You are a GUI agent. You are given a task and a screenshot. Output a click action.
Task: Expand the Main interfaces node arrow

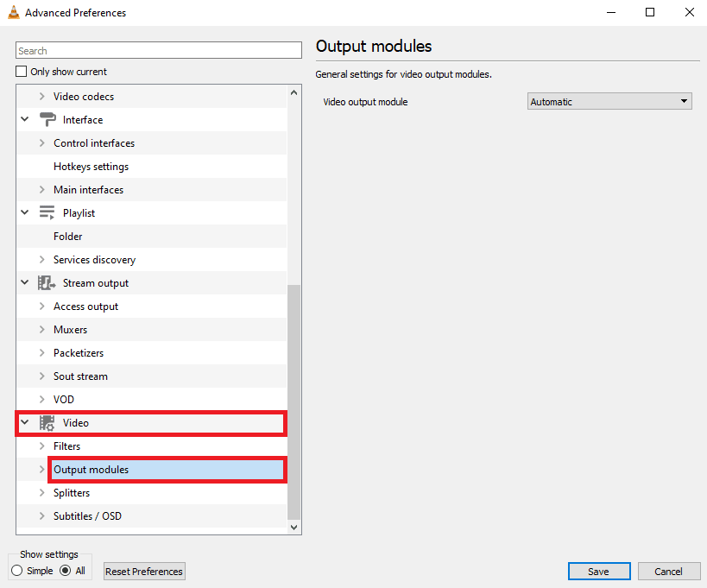(x=42, y=189)
